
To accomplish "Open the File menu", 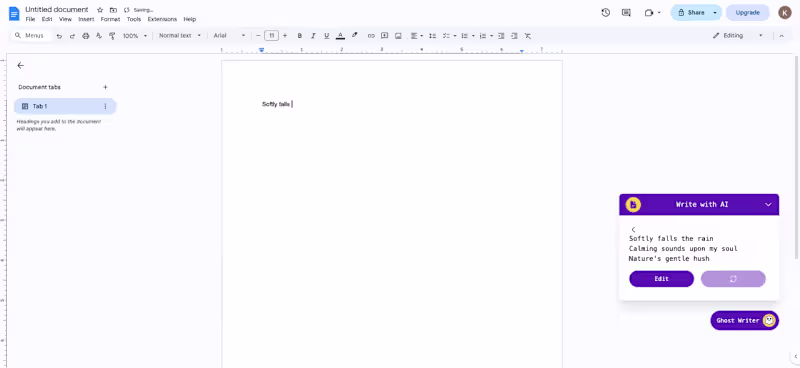I will pyautogui.click(x=30, y=19).
